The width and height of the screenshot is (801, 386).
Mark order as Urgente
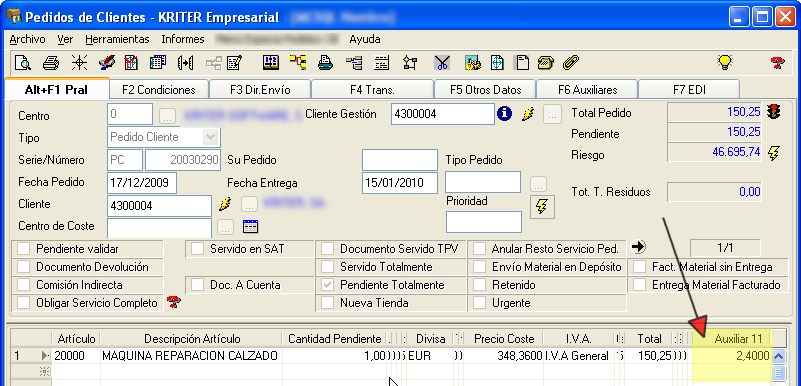pyautogui.click(x=479, y=303)
